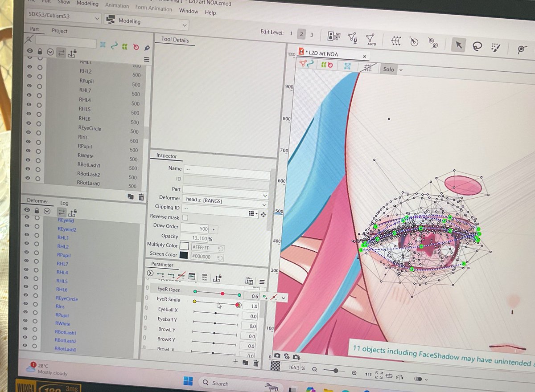Viewport: 535px width, 392px height.
Task: Click the pen icon in Part panel toolbar
Action: [147, 48]
